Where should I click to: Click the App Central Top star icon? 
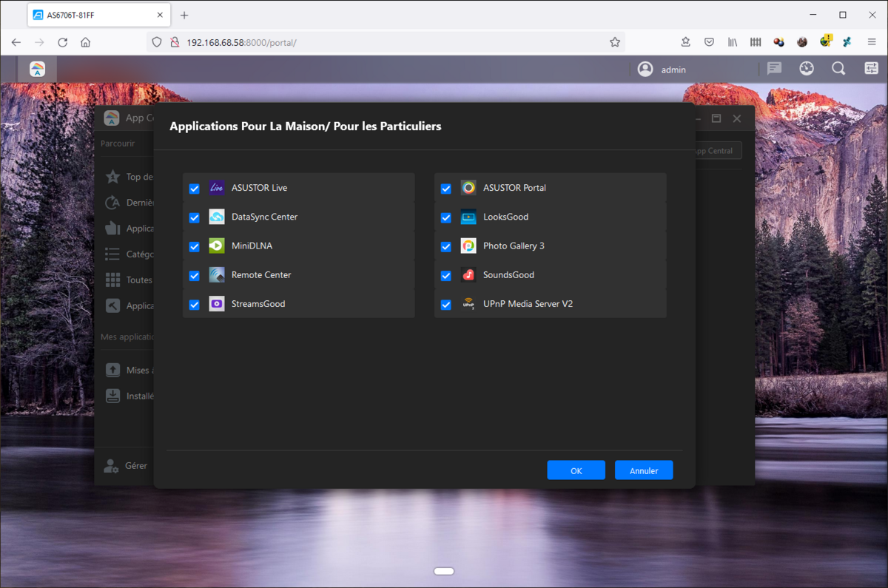point(112,177)
